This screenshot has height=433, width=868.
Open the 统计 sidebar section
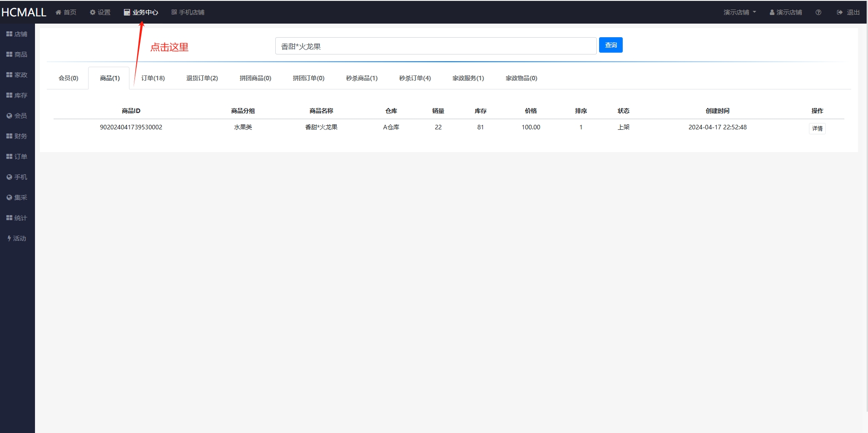[x=17, y=218]
